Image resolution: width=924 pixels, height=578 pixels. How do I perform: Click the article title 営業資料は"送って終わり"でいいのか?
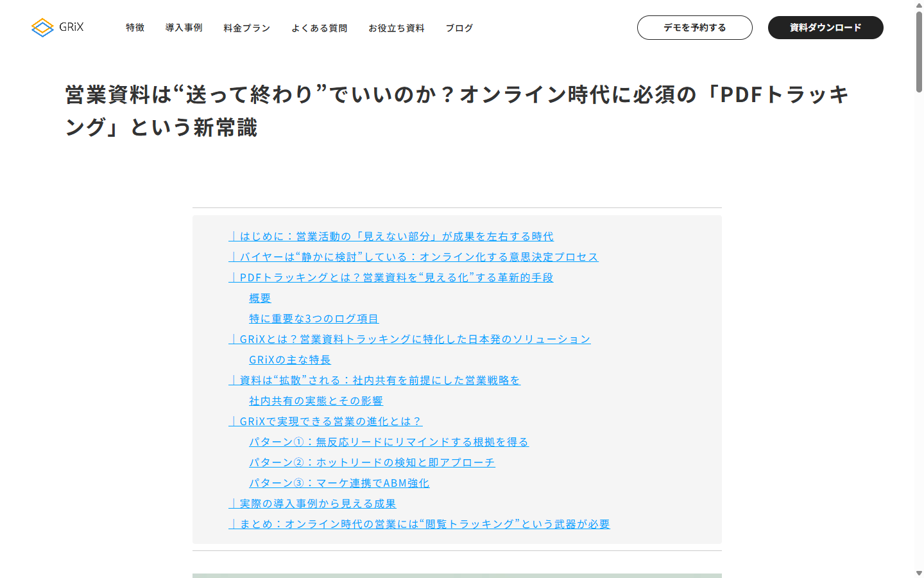[x=457, y=110]
